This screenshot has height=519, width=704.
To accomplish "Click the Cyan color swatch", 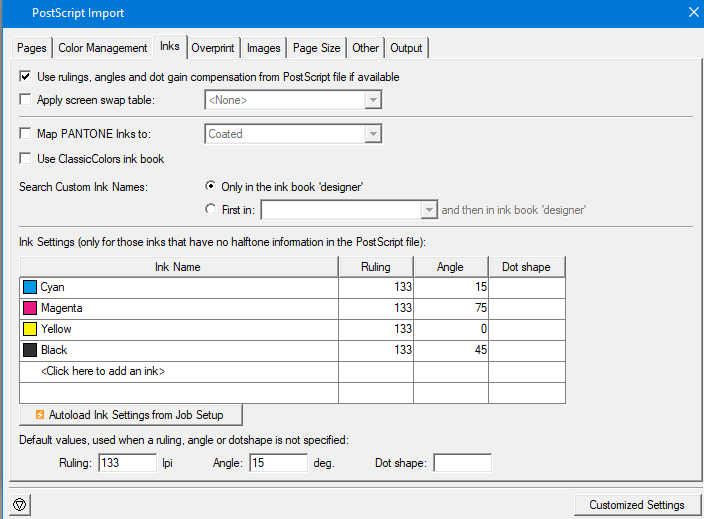I will pos(30,287).
